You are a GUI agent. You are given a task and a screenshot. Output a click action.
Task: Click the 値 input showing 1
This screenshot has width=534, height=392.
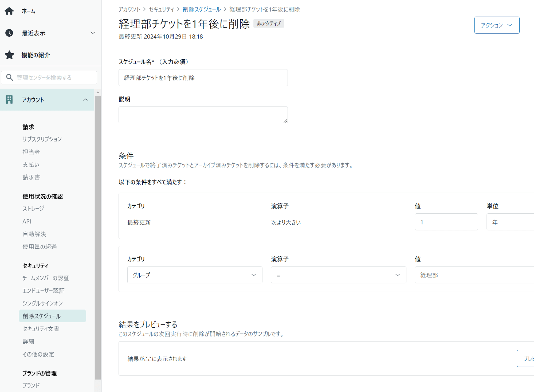[446, 222]
